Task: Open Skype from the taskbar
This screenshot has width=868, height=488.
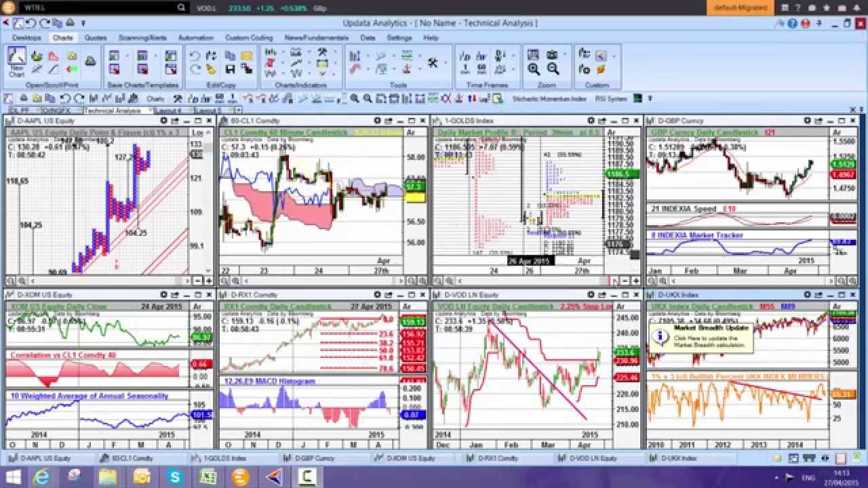Action: coord(174,477)
